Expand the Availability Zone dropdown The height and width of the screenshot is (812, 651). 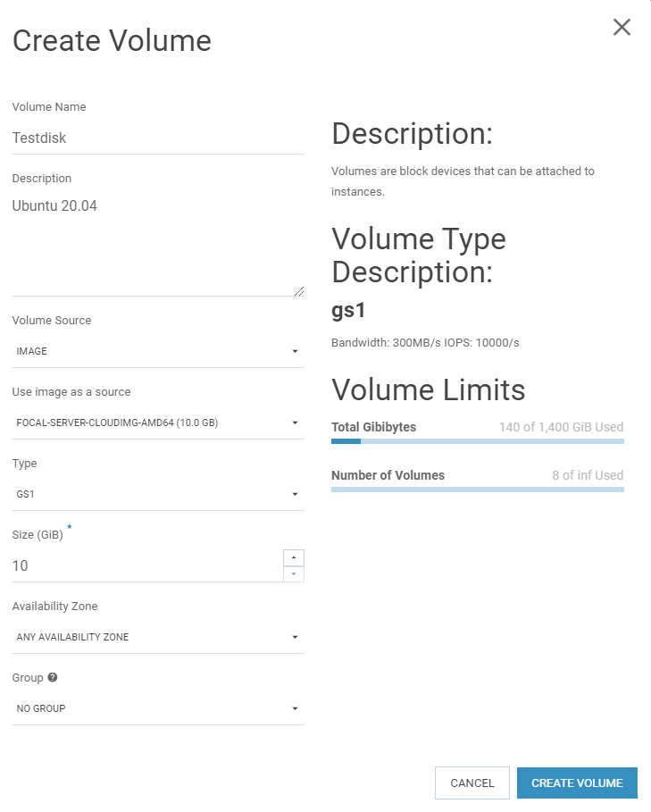[x=158, y=637]
